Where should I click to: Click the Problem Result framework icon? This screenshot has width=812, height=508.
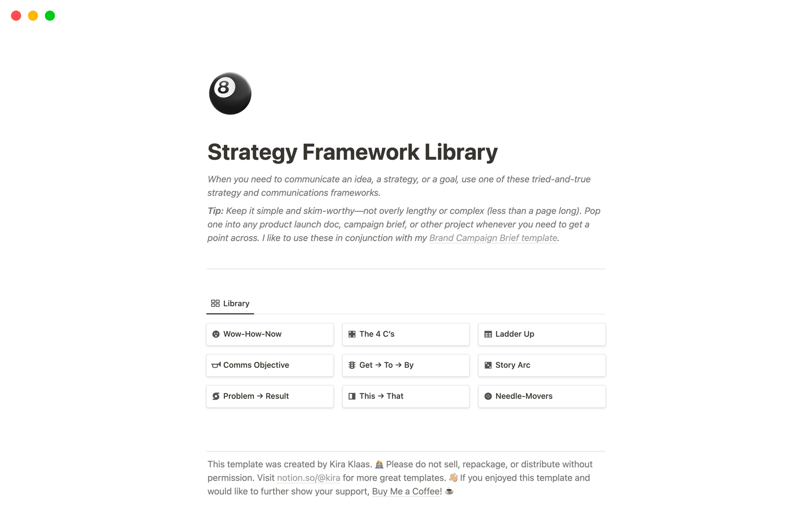tap(217, 396)
